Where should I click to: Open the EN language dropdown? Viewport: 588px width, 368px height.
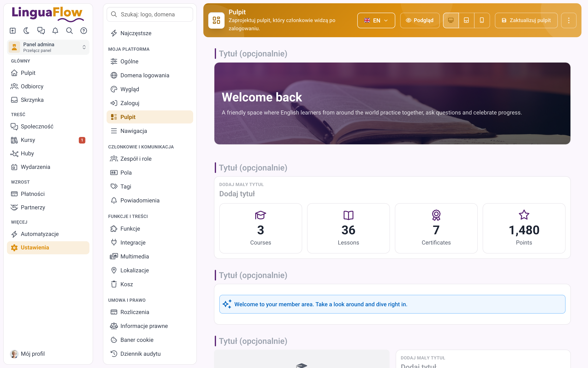point(376,20)
